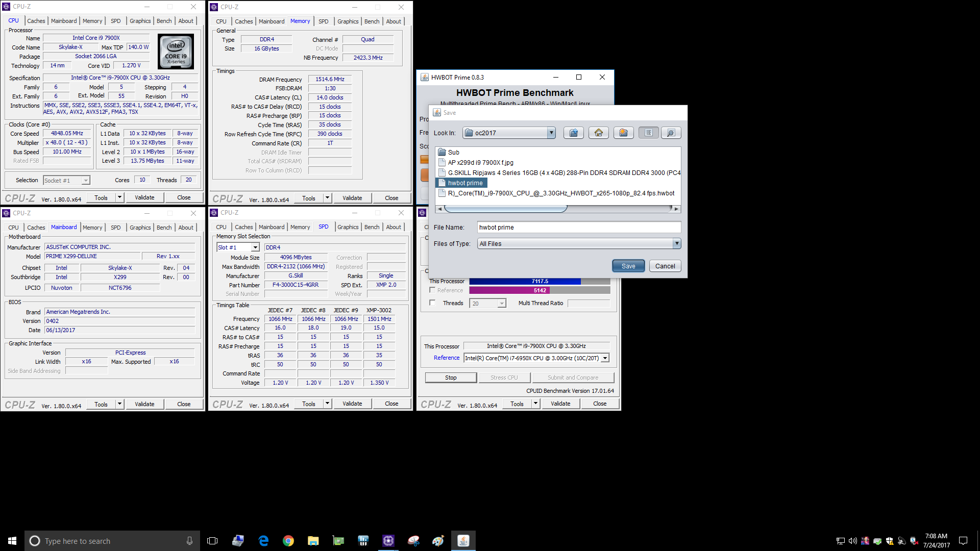Switch to Caches tab in top-left CPU-Z window
Screen dimensions: 980x551
coord(36,21)
